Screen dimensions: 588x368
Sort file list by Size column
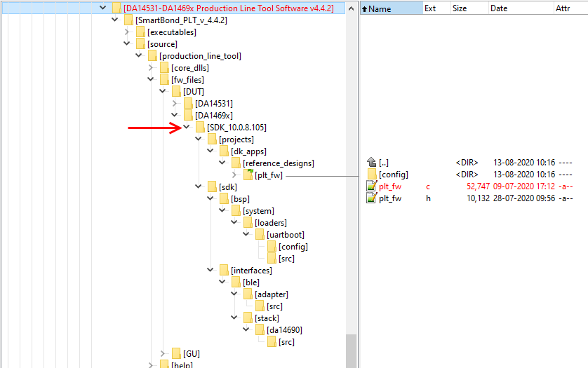click(469, 8)
